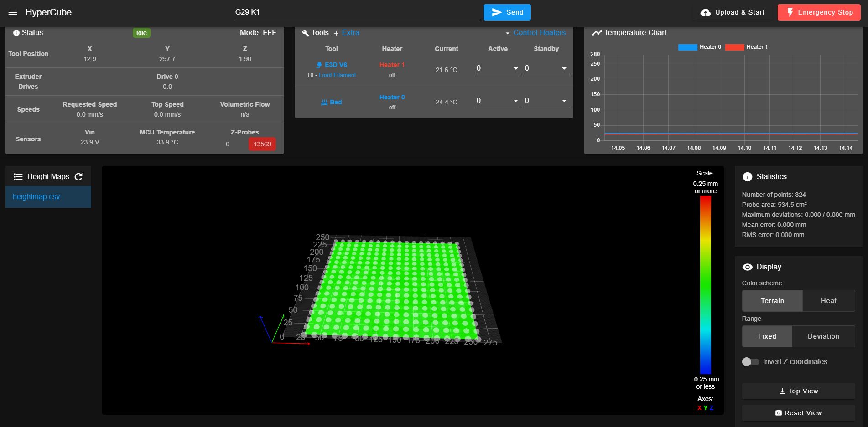868x427 pixels.
Task: Click the Display eye icon
Action: 747,267
